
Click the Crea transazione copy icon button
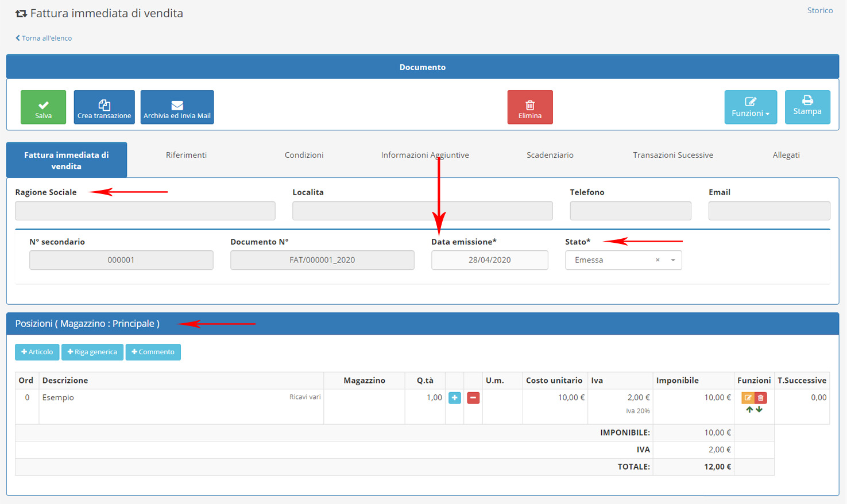(x=104, y=107)
